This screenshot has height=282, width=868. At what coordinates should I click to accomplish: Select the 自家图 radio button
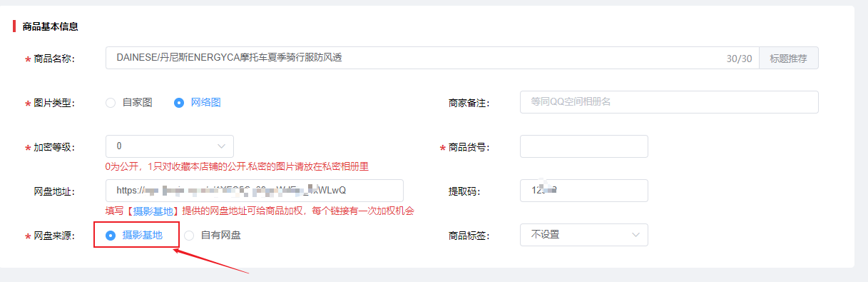pyautogui.click(x=111, y=103)
